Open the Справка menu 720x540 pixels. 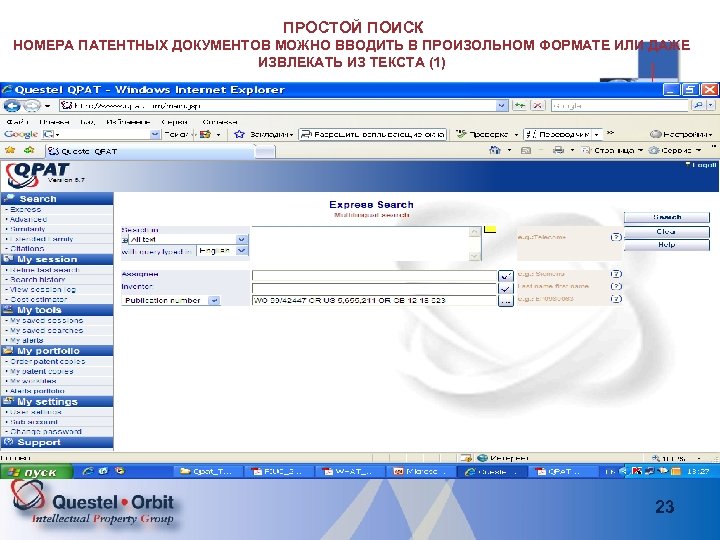[220, 122]
